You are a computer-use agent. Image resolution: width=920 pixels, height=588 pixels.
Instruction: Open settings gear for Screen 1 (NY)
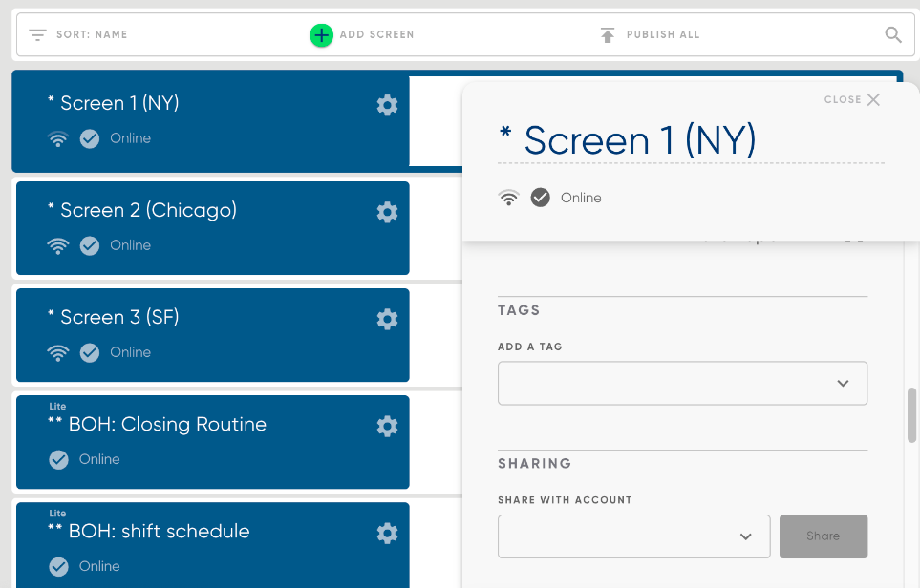click(x=387, y=106)
